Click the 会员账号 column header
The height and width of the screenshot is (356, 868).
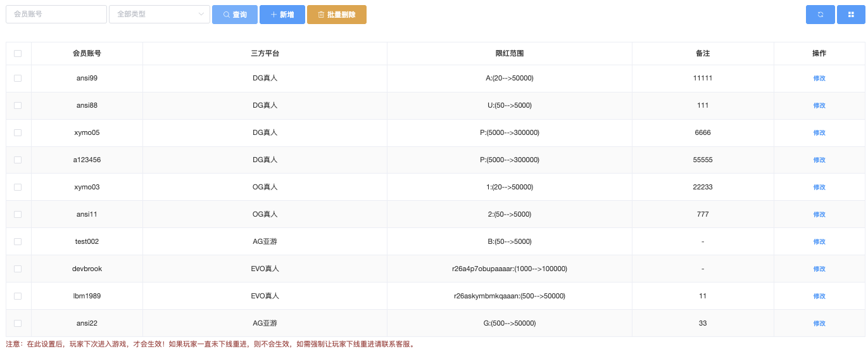click(87, 54)
